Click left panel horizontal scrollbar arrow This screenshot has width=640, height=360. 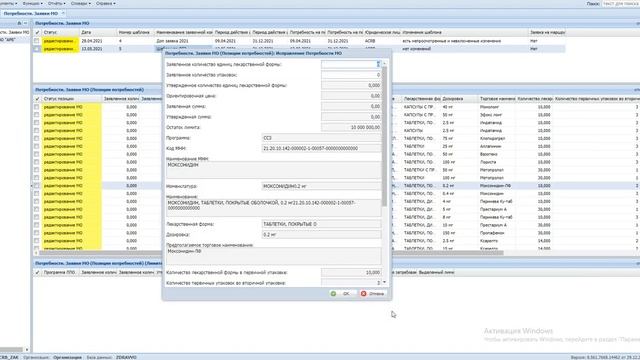point(27,350)
